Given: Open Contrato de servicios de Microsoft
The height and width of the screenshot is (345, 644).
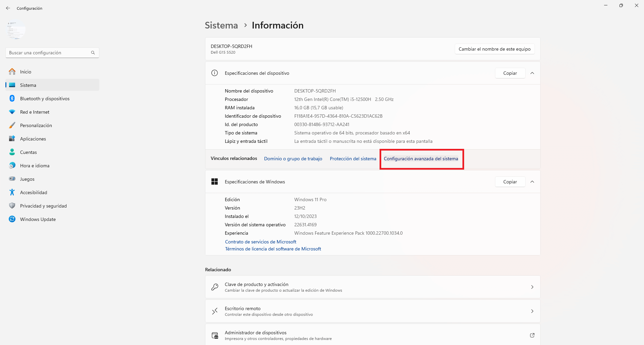Looking at the screenshot, I should click(x=261, y=242).
